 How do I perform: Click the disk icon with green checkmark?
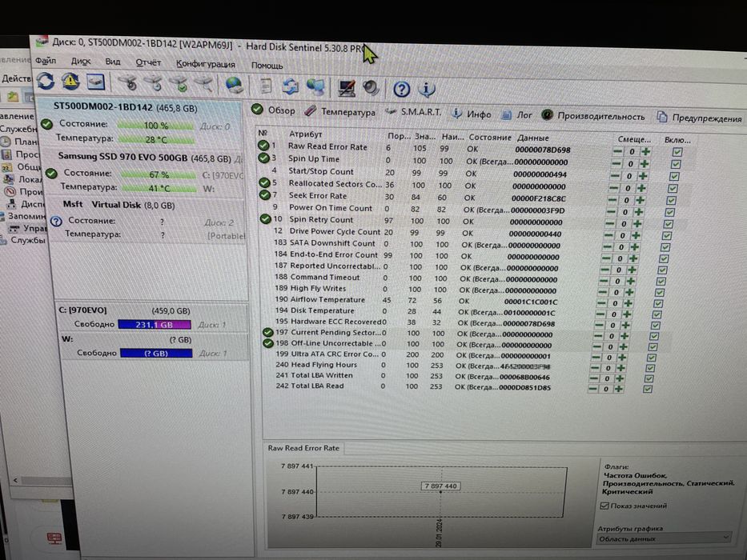[x=179, y=84]
